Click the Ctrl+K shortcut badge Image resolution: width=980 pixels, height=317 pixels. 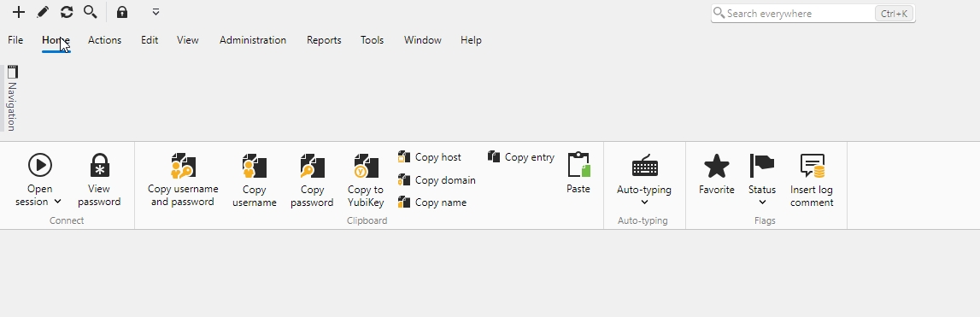pos(895,13)
